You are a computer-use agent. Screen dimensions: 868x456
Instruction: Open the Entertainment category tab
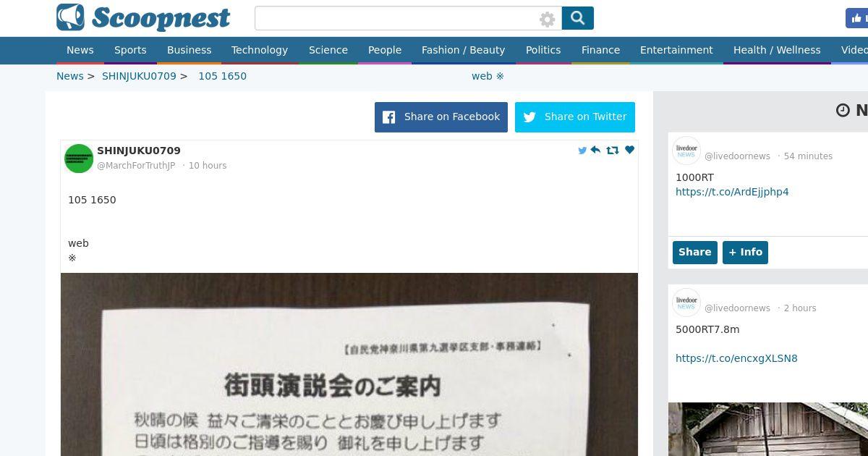coord(676,50)
